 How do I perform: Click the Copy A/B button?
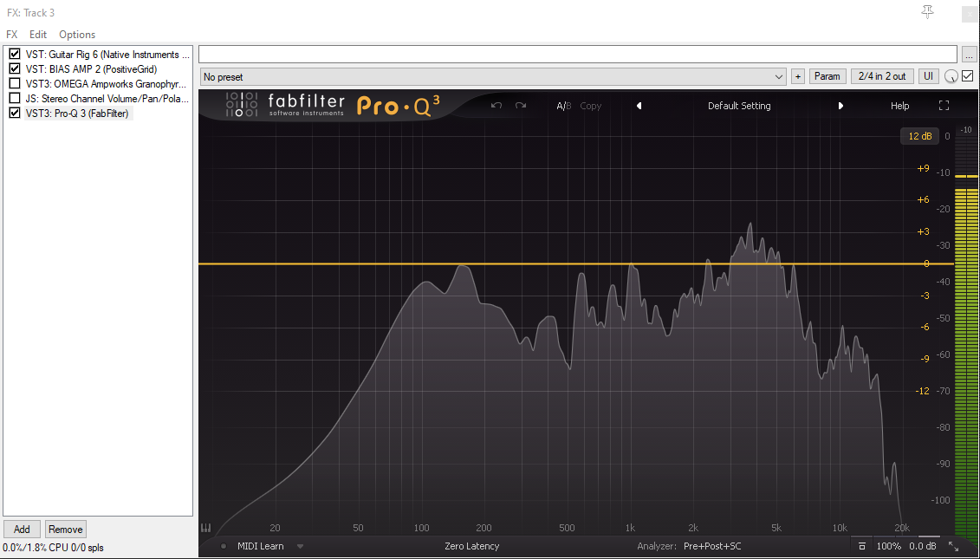click(591, 106)
